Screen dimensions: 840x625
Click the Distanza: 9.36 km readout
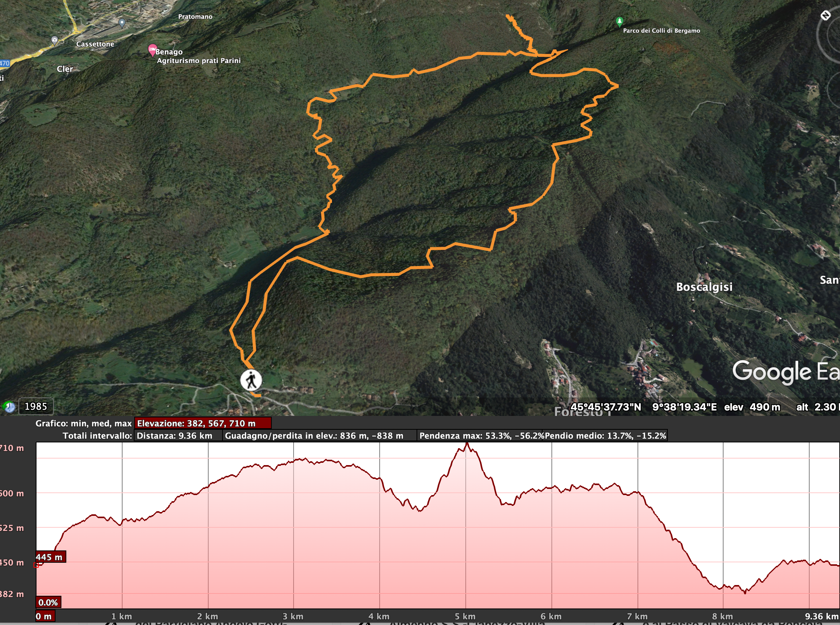(x=178, y=436)
